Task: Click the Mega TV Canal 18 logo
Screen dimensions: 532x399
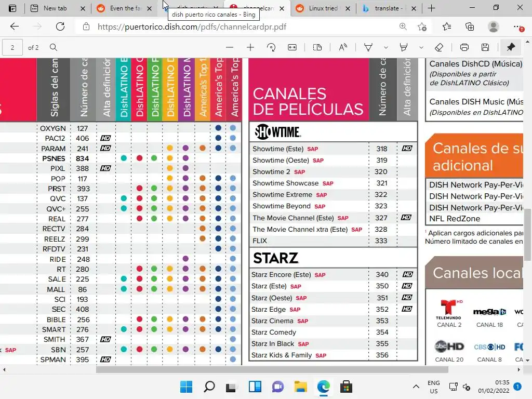Action: tap(489, 312)
